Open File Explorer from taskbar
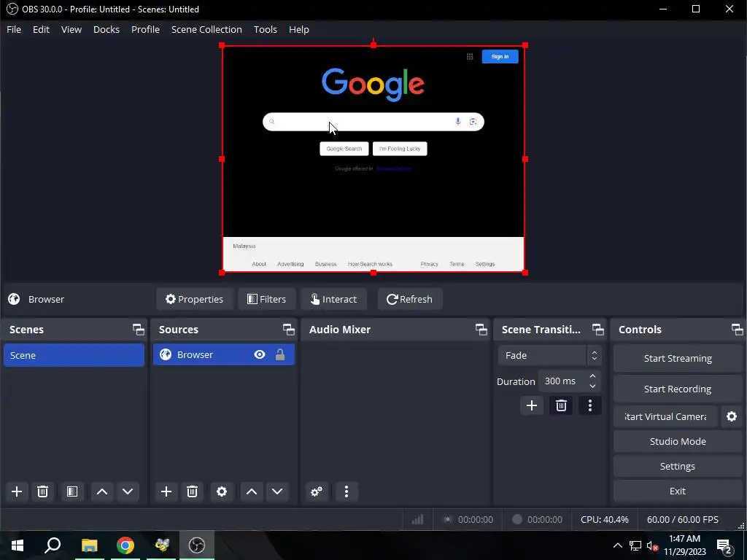Image resolution: width=747 pixels, height=560 pixels. point(89,545)
